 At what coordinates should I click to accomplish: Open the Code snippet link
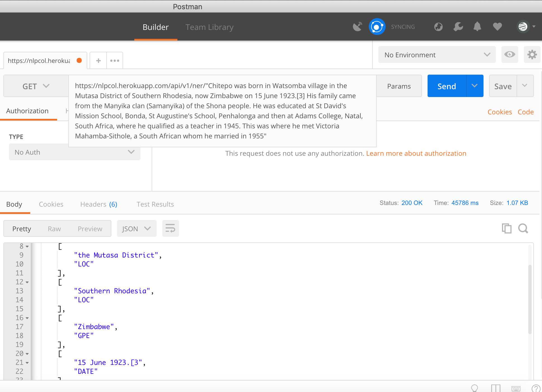point(526,112)
